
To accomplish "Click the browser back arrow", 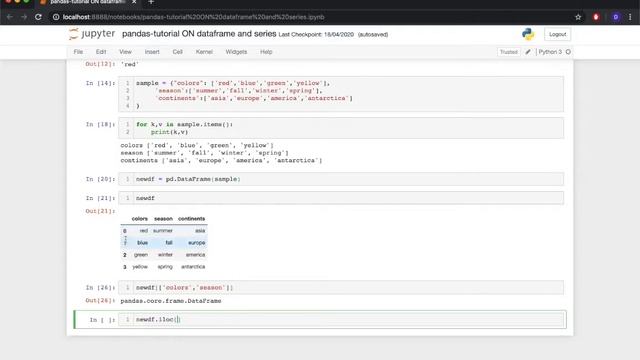I will point(10,17).
